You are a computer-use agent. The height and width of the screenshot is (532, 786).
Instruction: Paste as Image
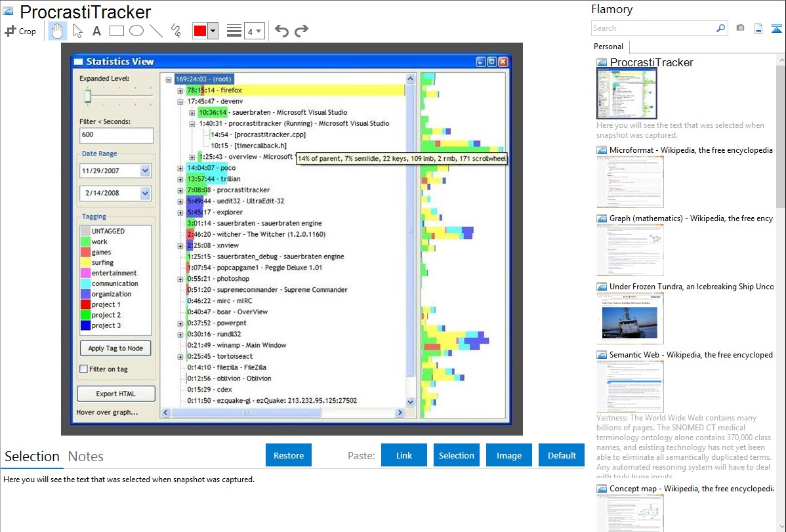point(508,455)
